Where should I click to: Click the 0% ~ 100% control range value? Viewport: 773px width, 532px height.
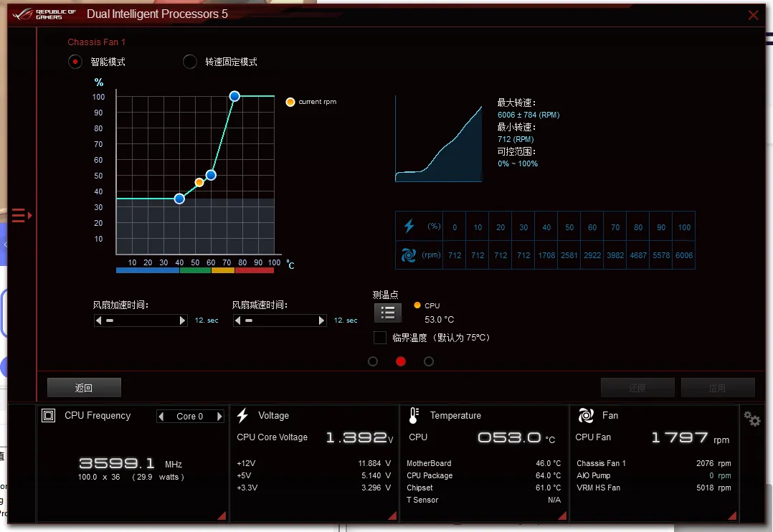coord(518,163)
